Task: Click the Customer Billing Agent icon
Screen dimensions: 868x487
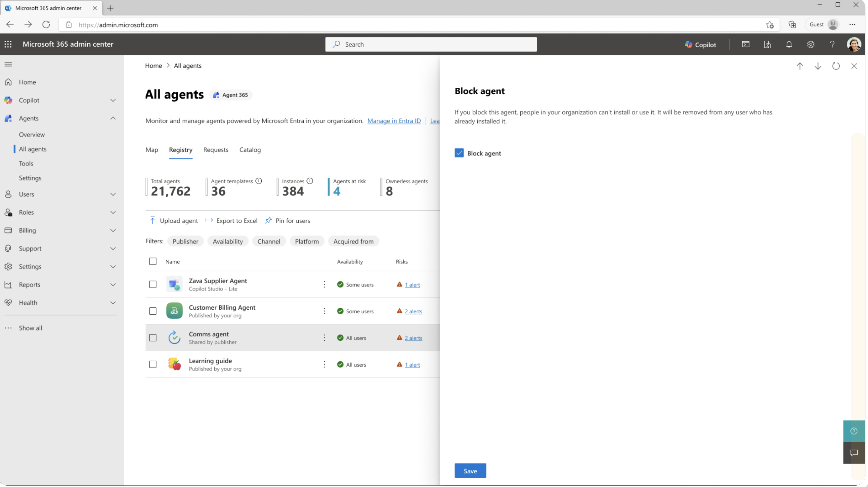Action: (x=175, y=311)
